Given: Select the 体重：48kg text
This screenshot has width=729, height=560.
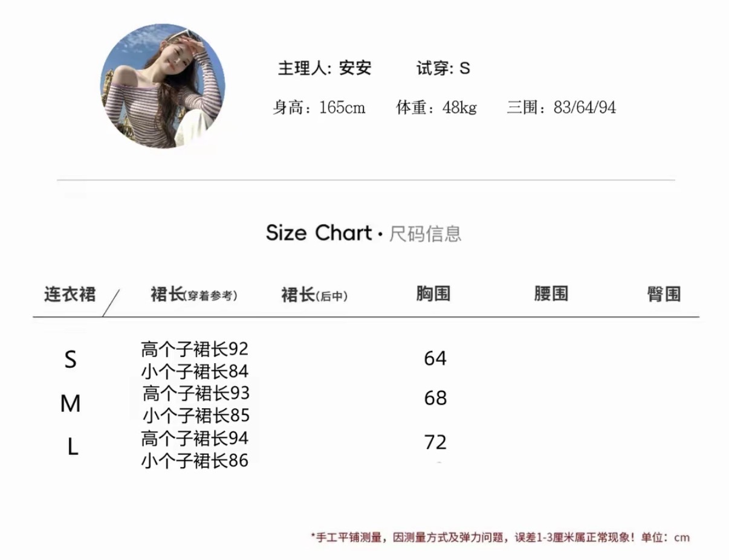Looking at the screenshot, I should point(436,108).
